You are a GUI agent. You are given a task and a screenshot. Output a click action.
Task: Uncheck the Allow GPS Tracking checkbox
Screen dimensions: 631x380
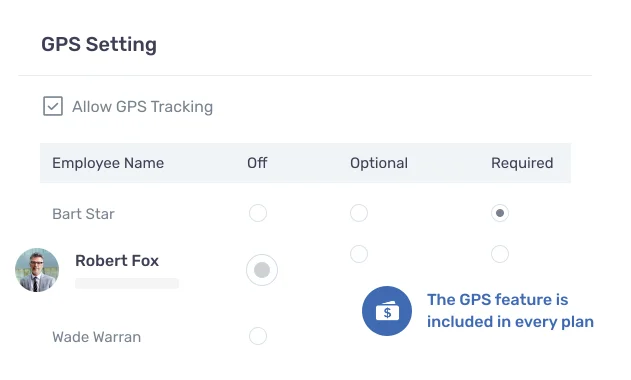pos(53,106)
